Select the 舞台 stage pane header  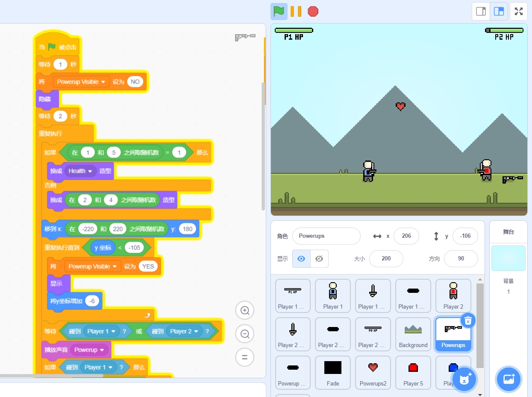pyautogui.click(x=508, y=232)
